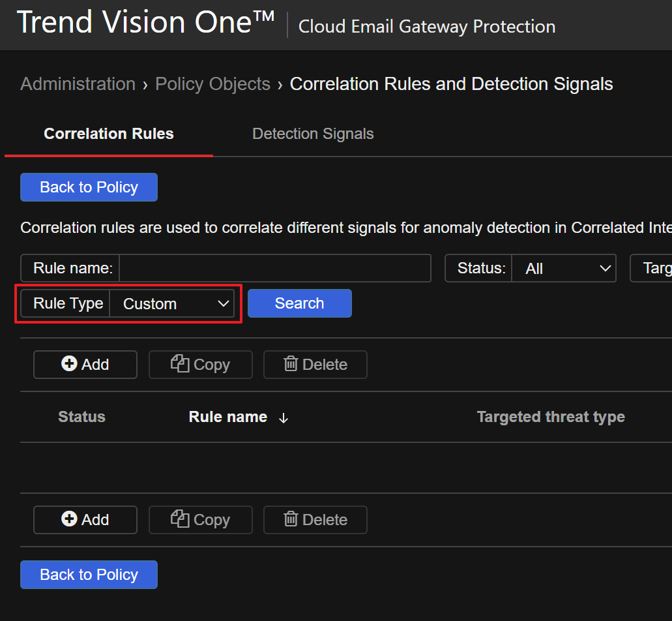Switch to the Detection Signals tab

pyautogui.click(x=313, y=134)
